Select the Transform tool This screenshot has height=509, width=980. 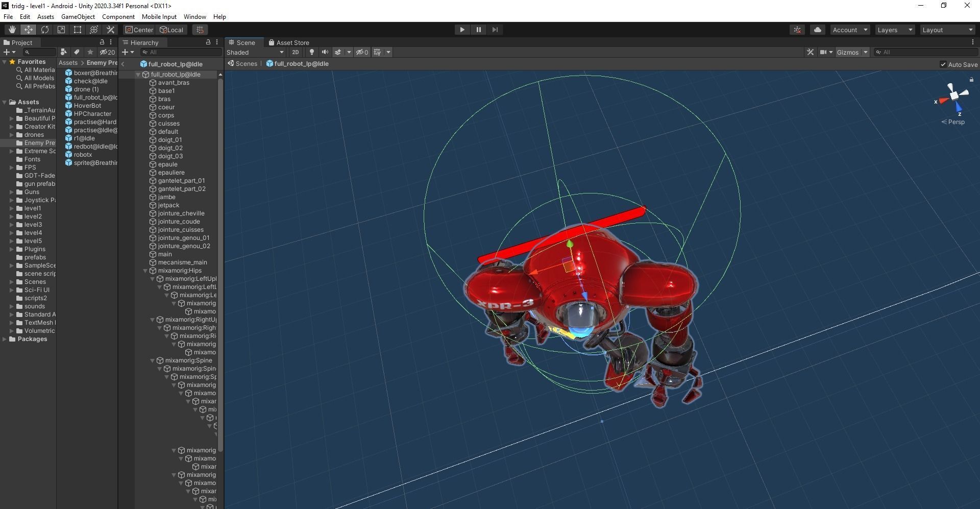coord(93,30)
